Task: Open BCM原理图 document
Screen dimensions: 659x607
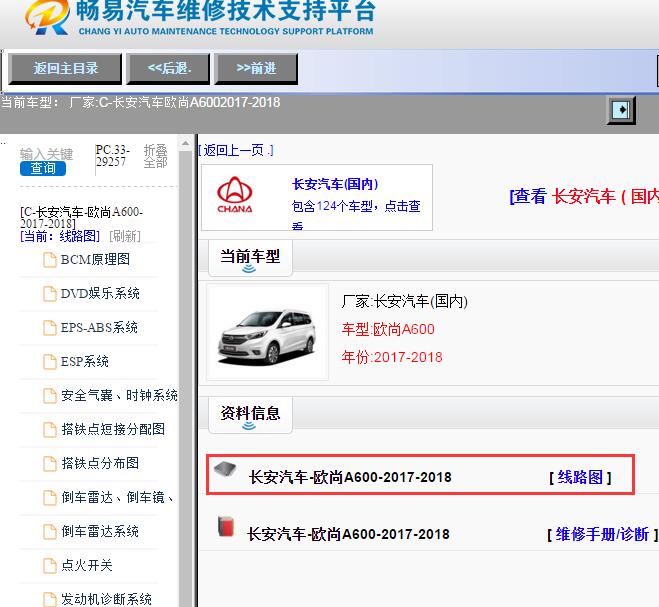Action: point(95,259)
